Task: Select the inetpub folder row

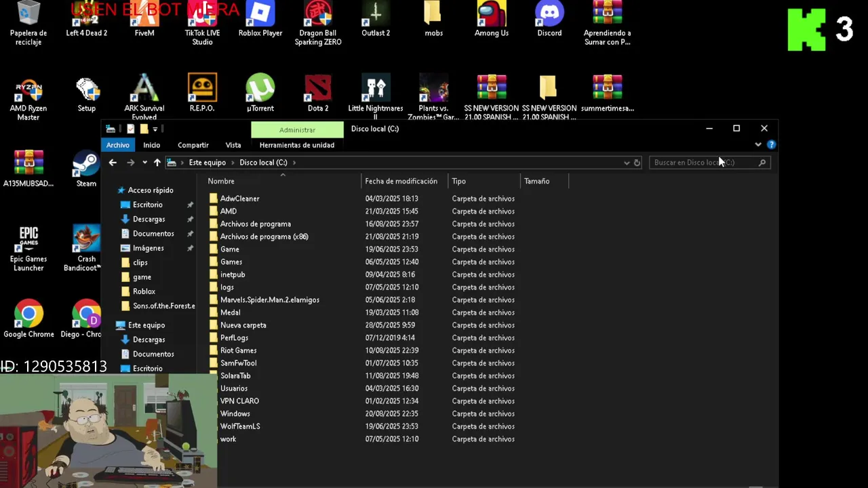Action: (362, 274)
